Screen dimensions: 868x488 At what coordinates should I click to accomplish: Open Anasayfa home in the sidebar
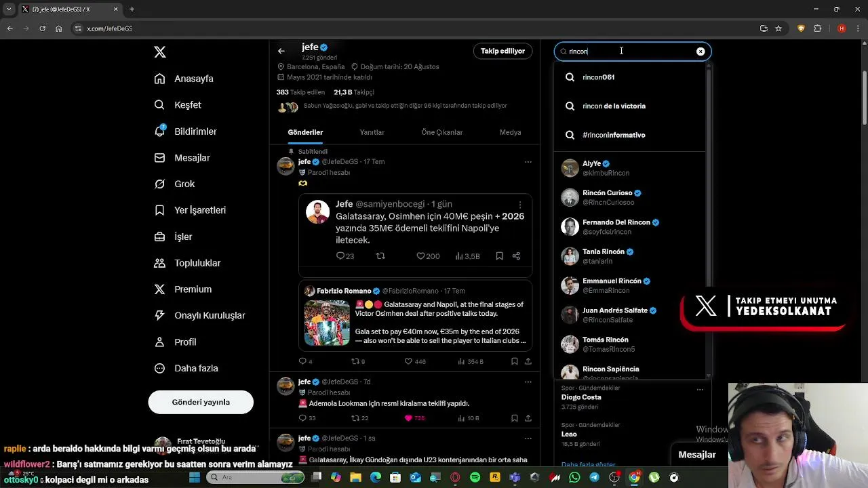click(x=184, y=79)
